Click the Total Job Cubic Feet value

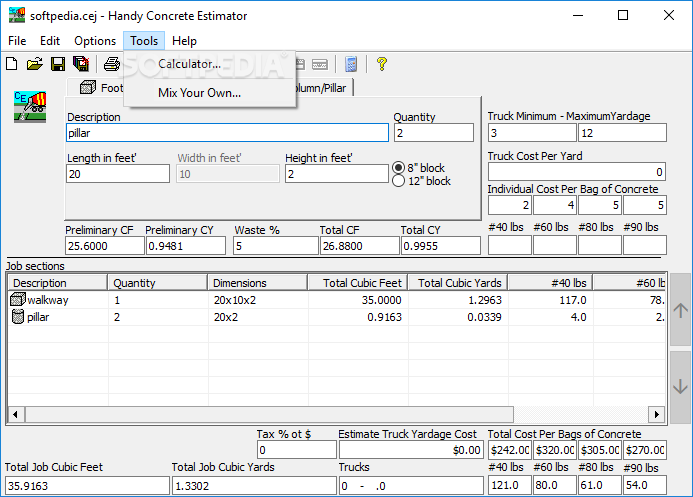pyautogui.click(x=88, y=486)
